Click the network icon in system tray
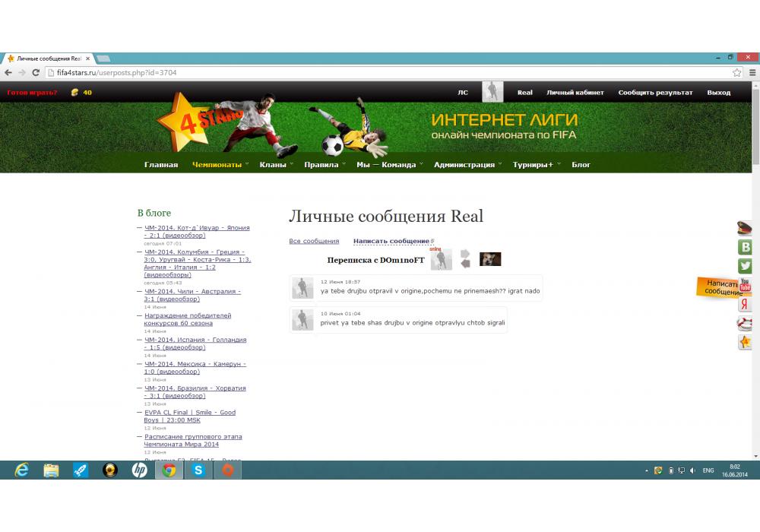Viewport: 760px width, 532px height. pos(682,470)
